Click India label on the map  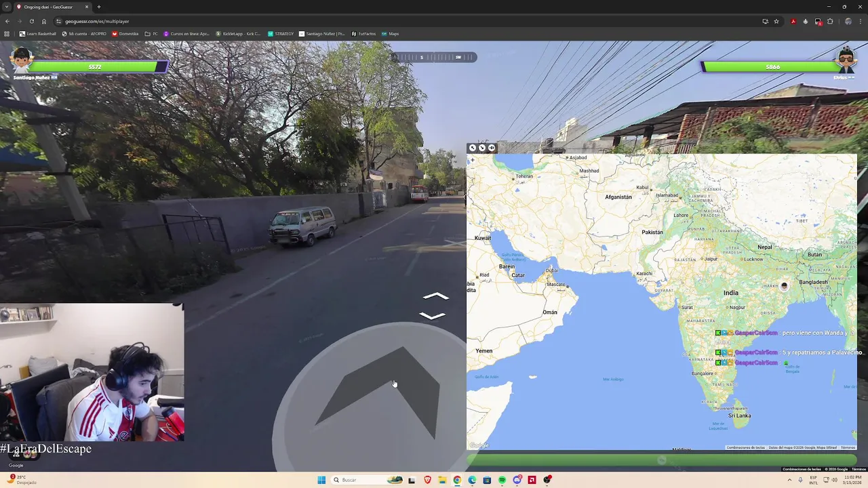tap(730, 293)
